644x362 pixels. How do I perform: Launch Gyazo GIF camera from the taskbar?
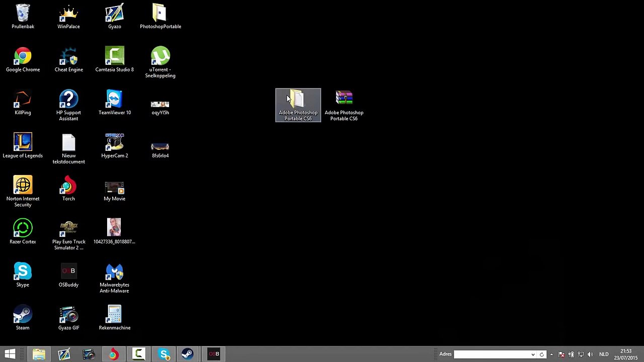(x=89, y=354)
